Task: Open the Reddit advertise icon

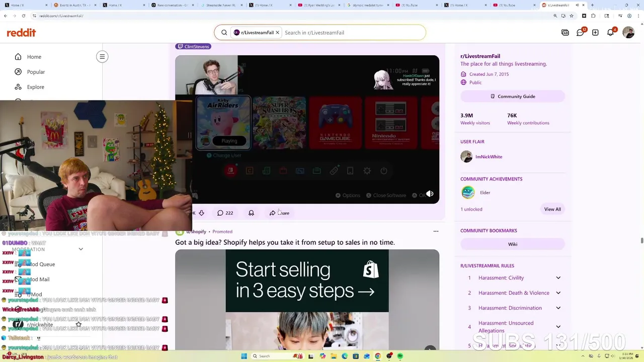Action: 565,33
